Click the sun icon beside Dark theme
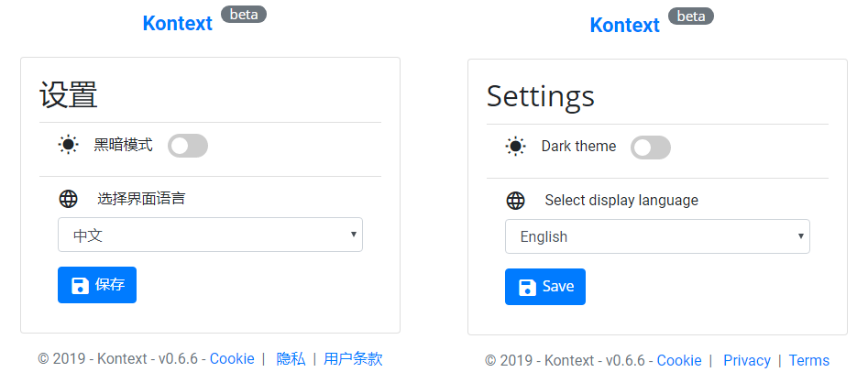This screenshot has width=868, height=383. (515, 147)
